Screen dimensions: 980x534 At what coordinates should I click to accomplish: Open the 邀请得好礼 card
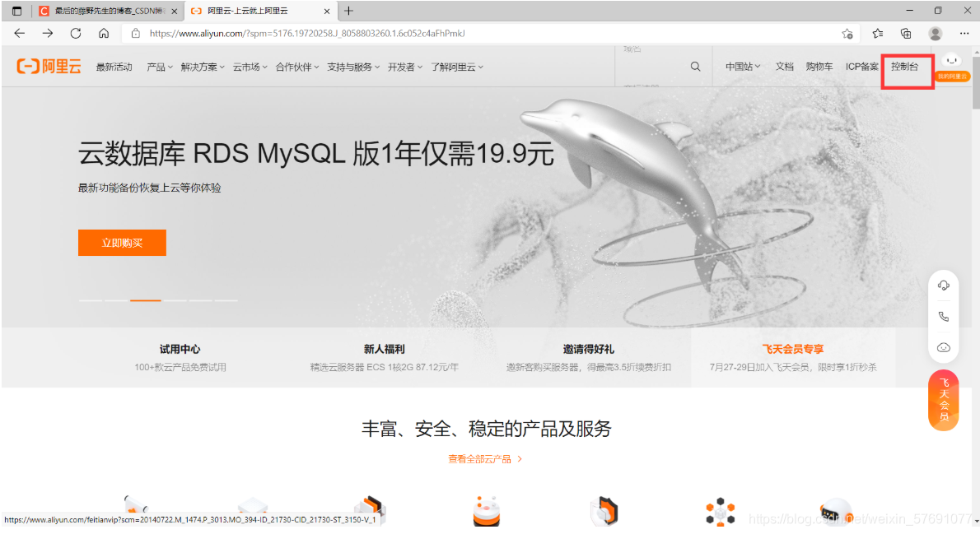tap(588, 357)
